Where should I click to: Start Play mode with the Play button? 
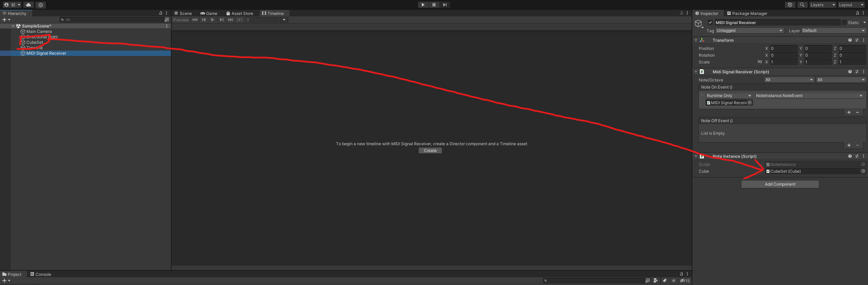(423, 5)
